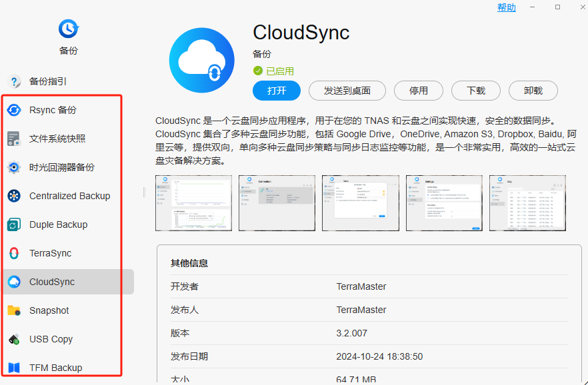Open the TFM Backup icon

click(x=14, y=368)
